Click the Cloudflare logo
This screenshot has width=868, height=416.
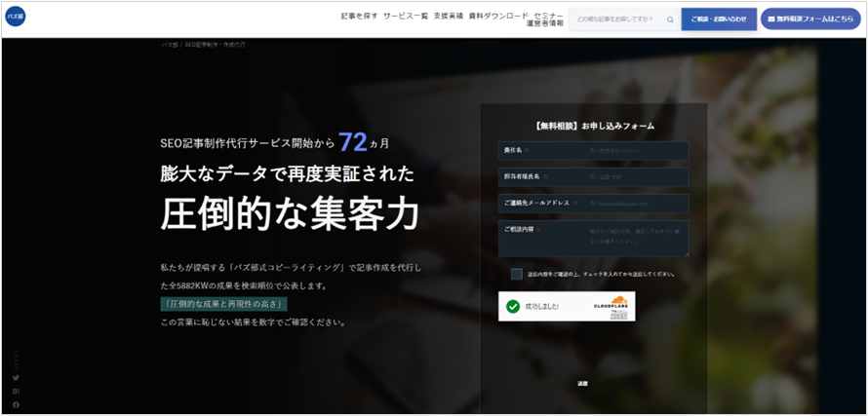pyautogui.click(x=612, y=303)
